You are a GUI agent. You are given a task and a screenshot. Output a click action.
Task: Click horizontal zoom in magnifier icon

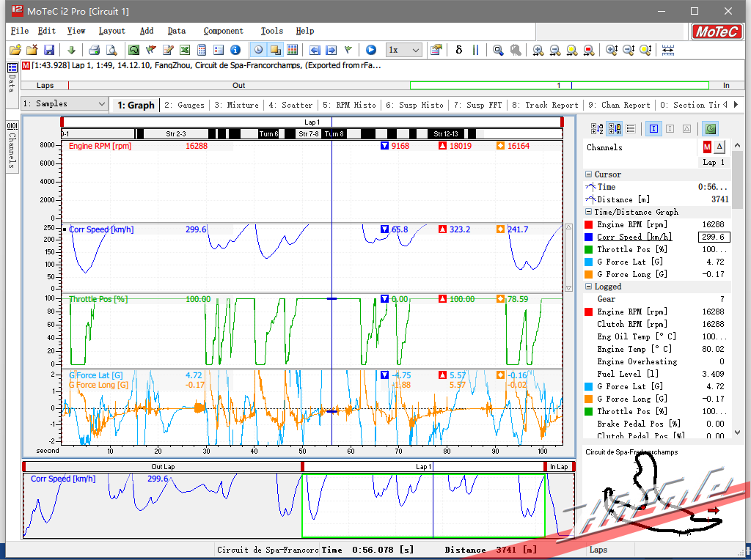pos(538,50)
